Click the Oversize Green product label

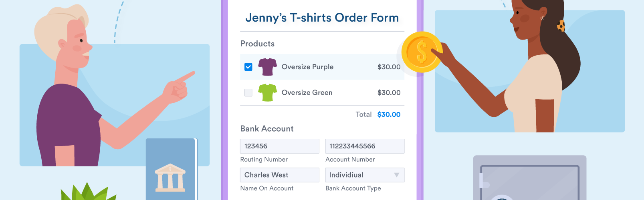[x=307, y=92]
